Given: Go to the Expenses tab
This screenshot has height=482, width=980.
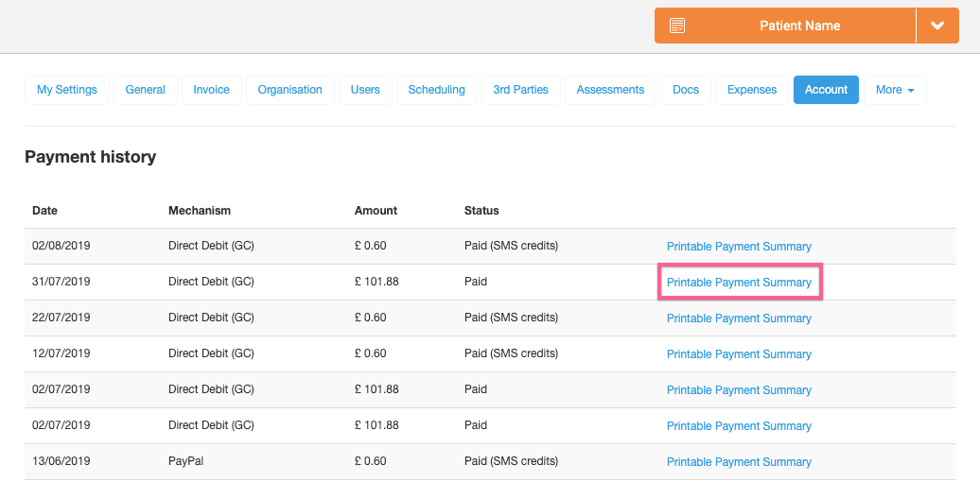Looking at the screenshot, I should (x=752, y=90).
